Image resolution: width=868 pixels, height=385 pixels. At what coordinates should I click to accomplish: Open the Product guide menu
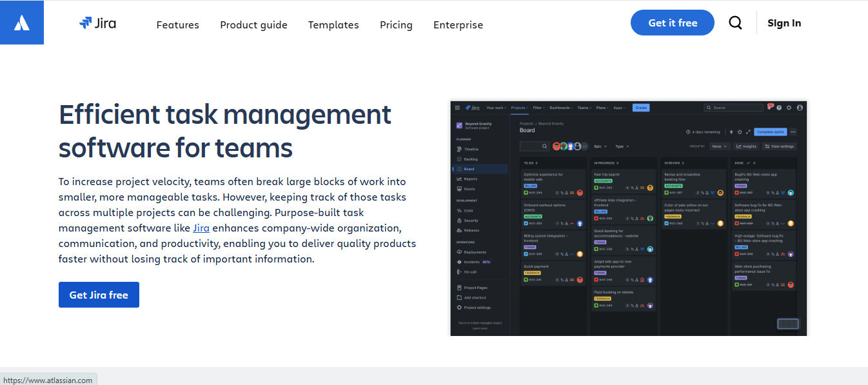pyautogui.click(x=253, y=25)
